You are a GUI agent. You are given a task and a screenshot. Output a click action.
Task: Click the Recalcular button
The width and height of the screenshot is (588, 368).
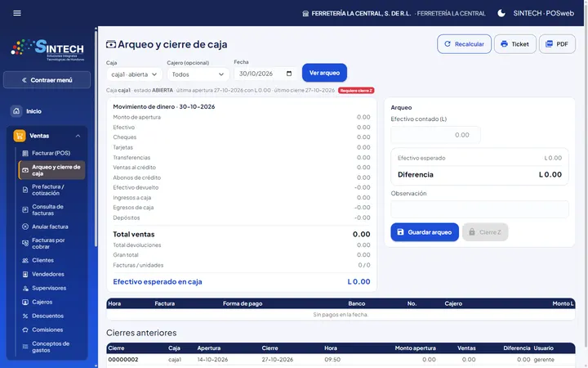464,44
